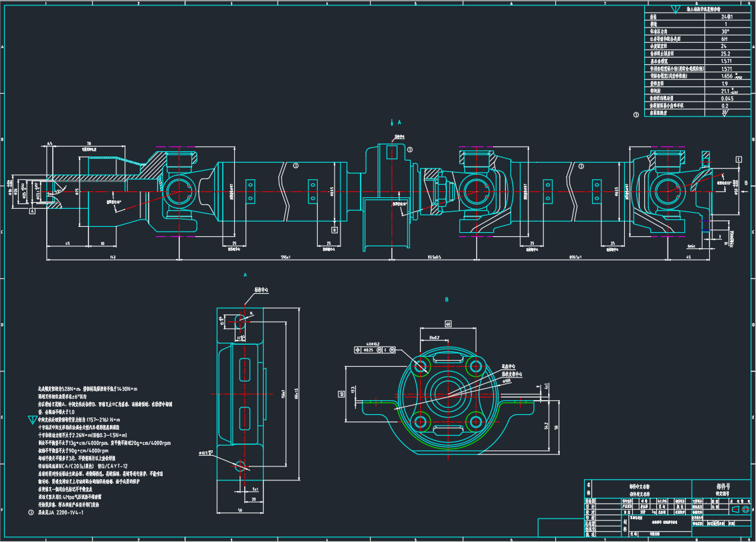Select the 25.2 value in the parameter table
The height and width of the screenshot is (542, 756).
(x=726, y=54)
